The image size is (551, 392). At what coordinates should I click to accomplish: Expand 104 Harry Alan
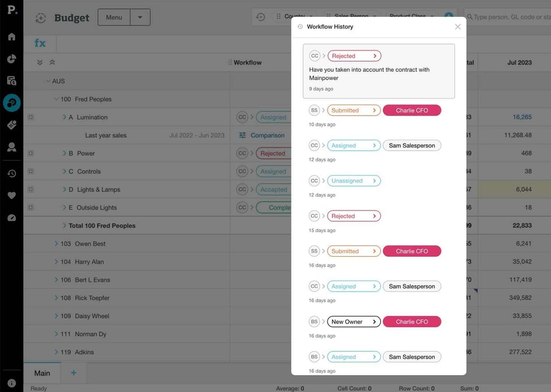point(56,261)
